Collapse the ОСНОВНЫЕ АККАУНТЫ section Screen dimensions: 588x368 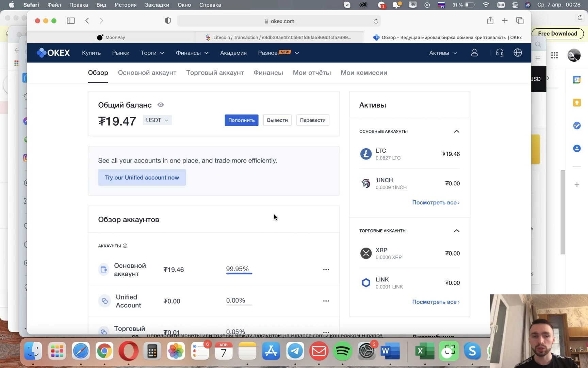click(x=457, y=131)
